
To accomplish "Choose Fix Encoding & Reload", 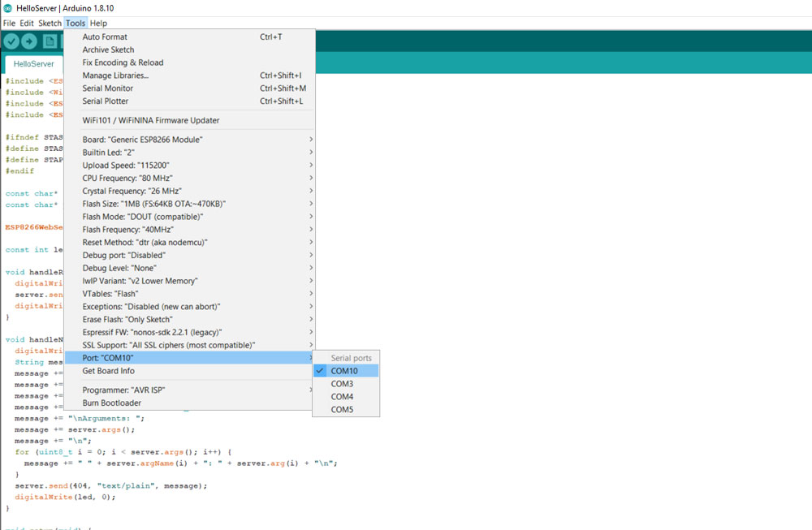I will point(189,62).
